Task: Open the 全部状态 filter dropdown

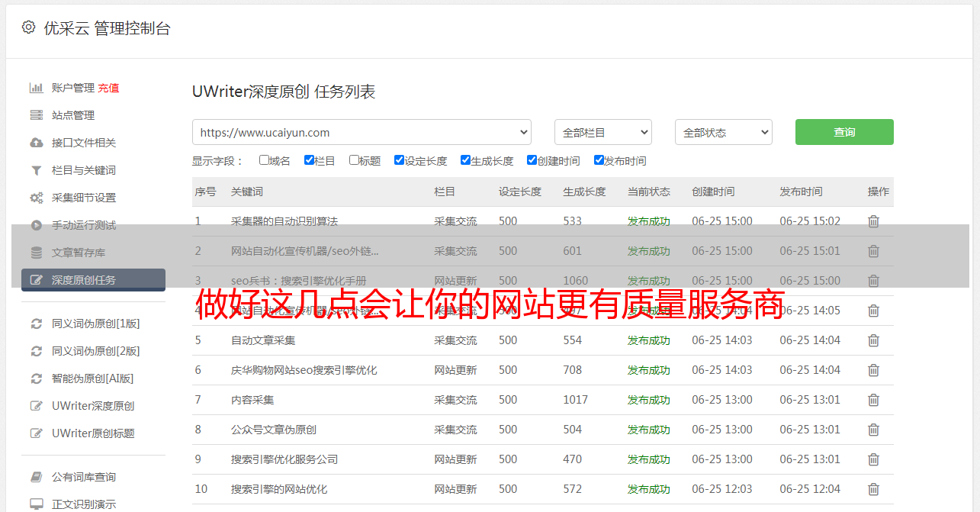Action: [723, 132]
